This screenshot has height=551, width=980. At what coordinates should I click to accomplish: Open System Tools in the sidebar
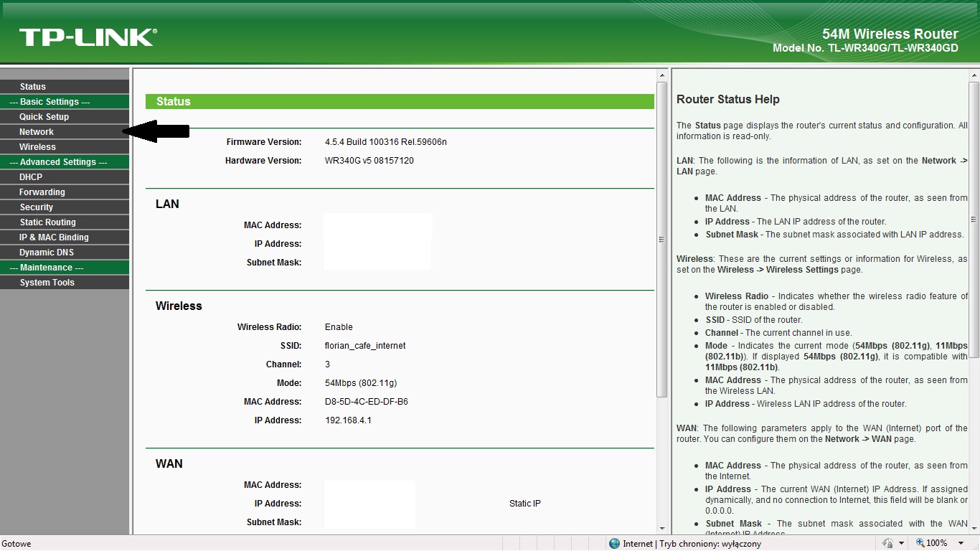pyautogui.click(x=65, y=283)
